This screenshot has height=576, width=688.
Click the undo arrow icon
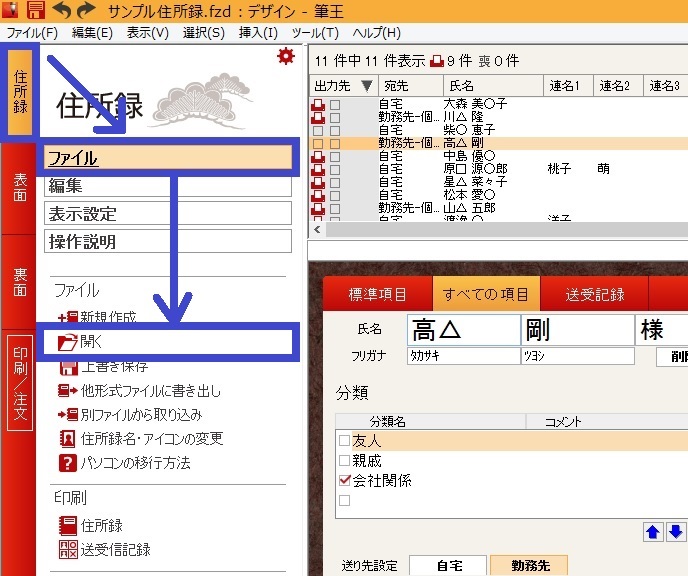coord(63,11)
